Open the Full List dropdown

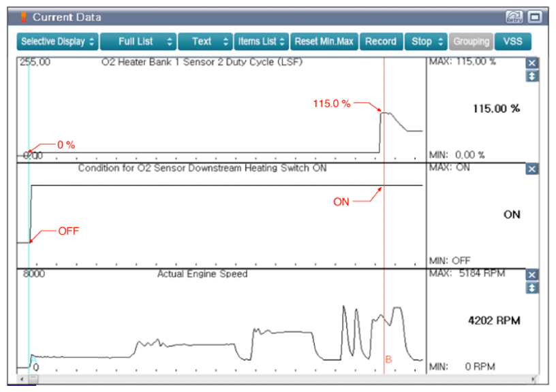point(138,42)
